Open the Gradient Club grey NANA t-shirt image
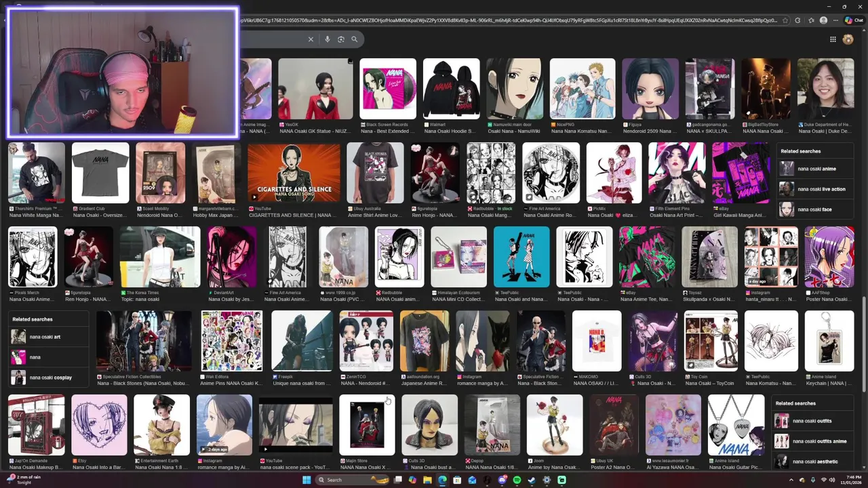Viewport: 868px width, 488px height. [100, 173]
